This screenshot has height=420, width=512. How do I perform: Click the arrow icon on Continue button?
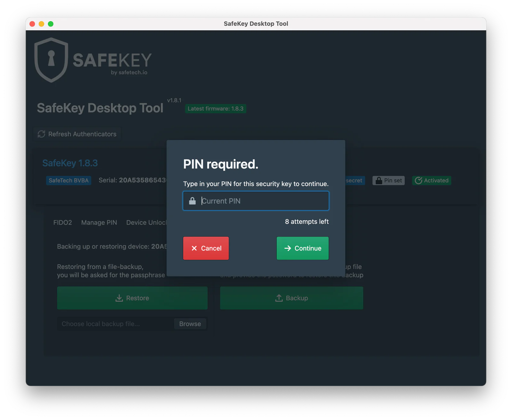point(288,248)
